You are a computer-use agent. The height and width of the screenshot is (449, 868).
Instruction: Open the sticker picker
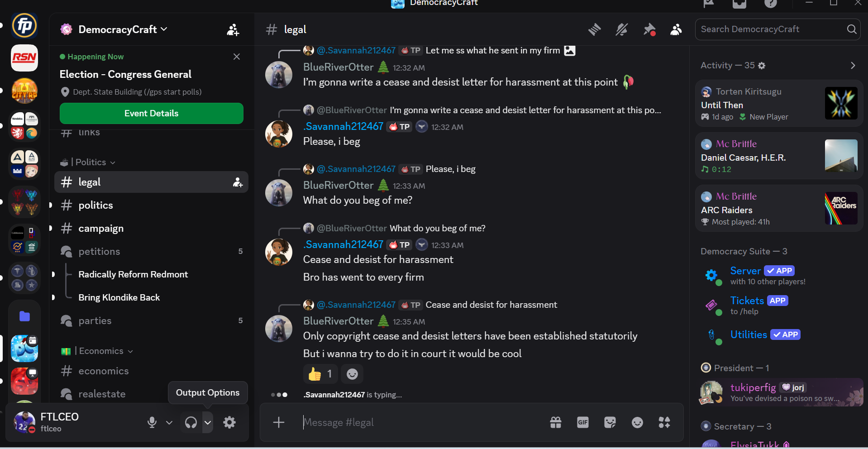610,422
